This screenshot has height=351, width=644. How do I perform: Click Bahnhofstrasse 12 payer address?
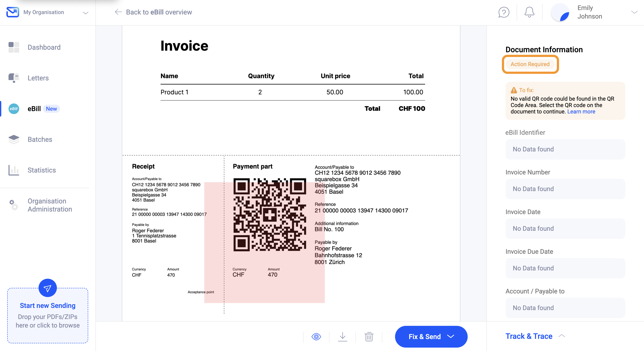point(338,255)
